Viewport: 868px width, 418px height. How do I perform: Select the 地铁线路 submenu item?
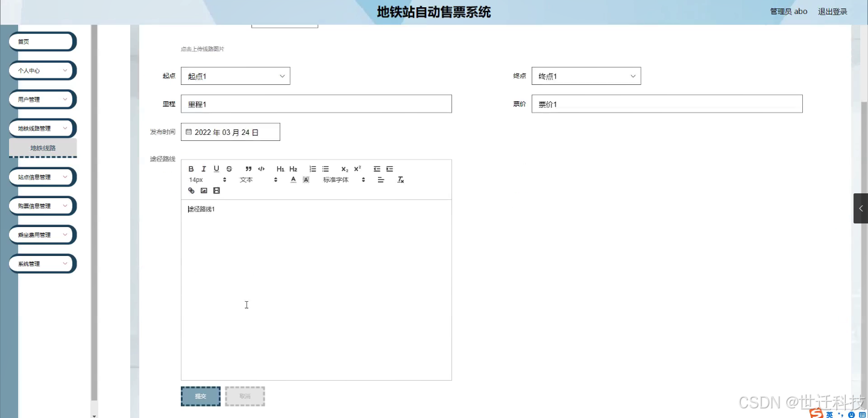43,148
